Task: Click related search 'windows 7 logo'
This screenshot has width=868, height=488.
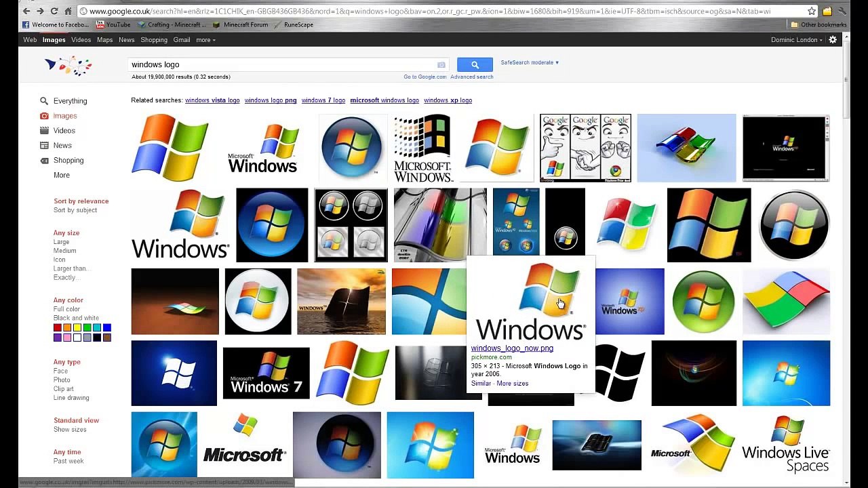Action: click(x=323, y=100)
